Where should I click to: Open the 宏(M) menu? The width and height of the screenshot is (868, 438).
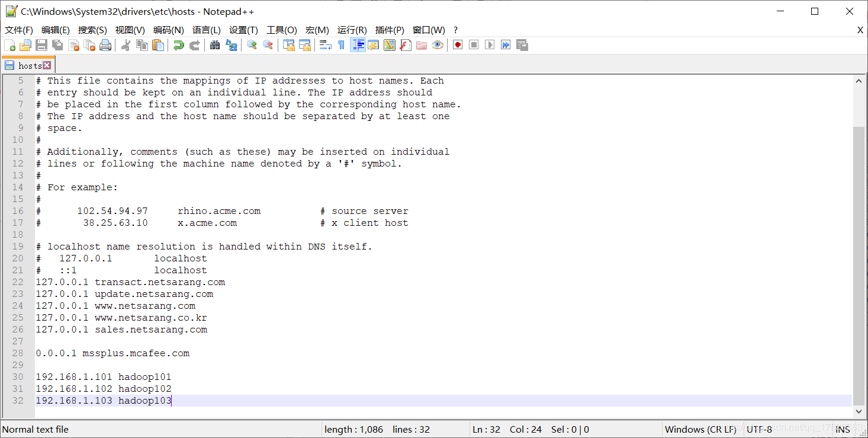pos(317,30)
